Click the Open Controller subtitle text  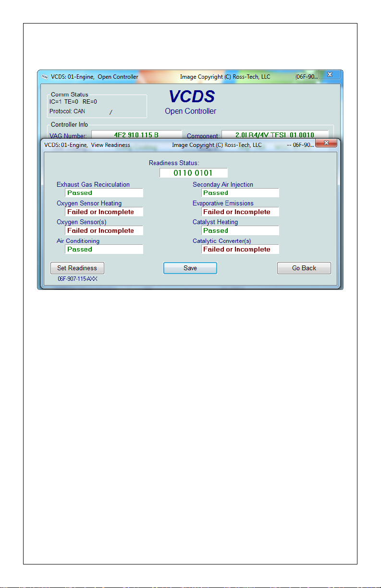(x=190, y=111)
